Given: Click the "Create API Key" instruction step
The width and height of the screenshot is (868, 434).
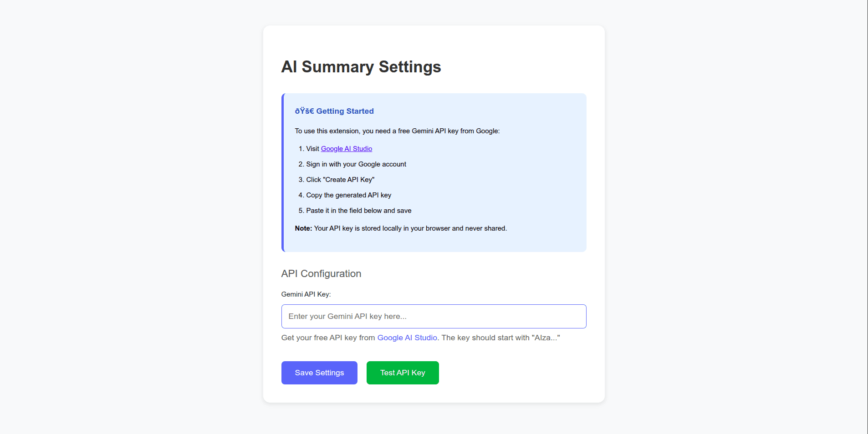Looking at the screenshot, I should click(x=340, y=180).
